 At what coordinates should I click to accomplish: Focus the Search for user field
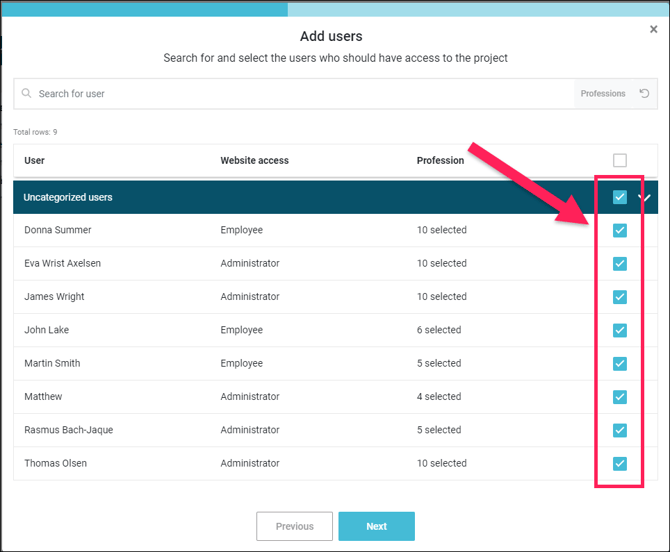300,94
